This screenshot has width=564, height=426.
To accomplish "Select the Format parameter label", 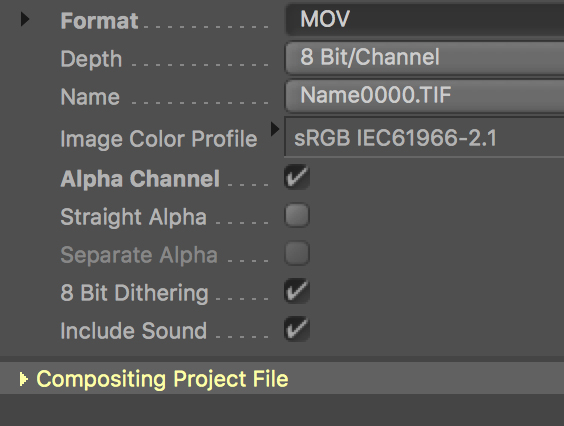I will click(99, 21).
